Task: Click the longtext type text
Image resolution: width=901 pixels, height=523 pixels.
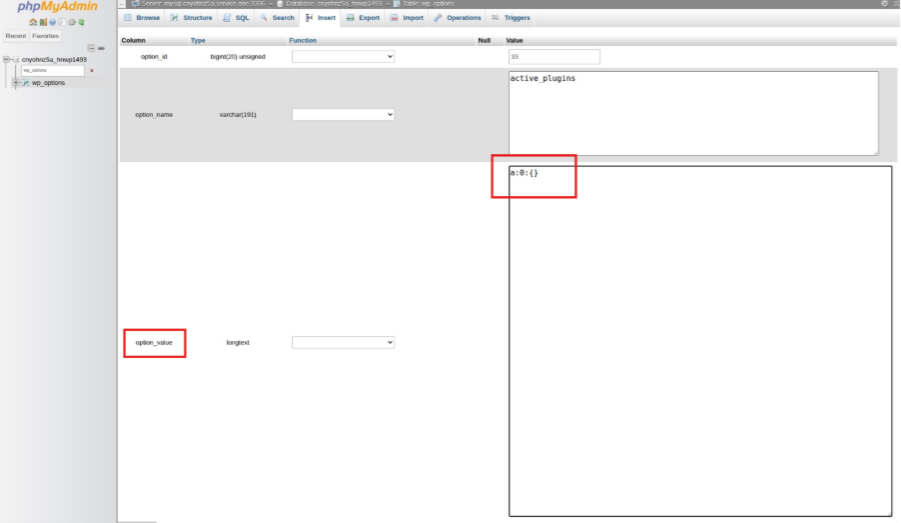Action: pyautogui.click(x=238, y=343)
